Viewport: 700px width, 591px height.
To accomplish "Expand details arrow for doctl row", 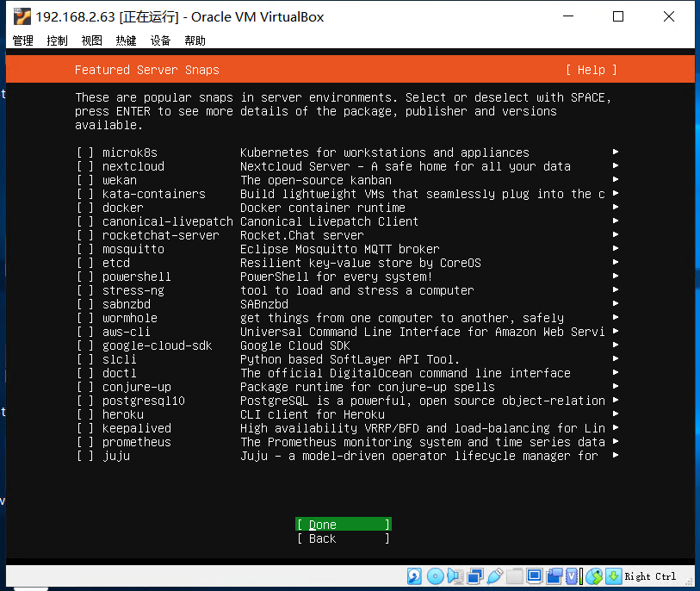I will pos(616,372).
